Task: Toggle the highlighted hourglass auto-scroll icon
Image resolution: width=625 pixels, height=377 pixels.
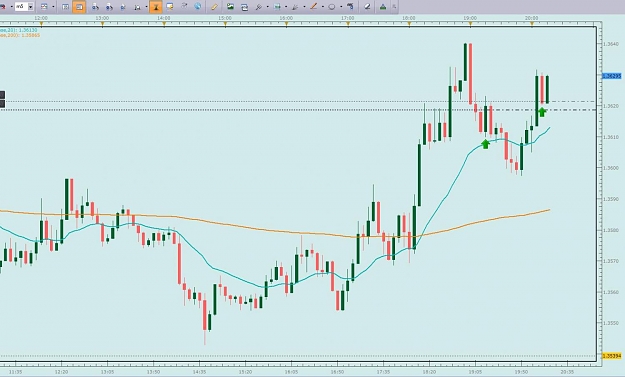Action: [x=156, y=6]
